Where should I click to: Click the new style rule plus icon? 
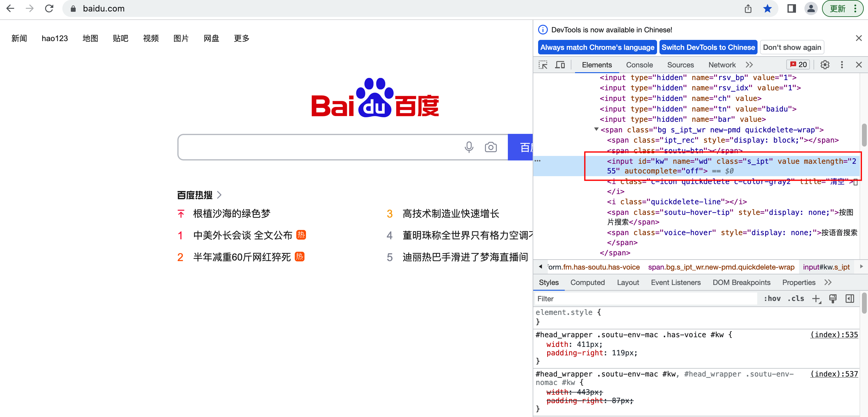pos(816,299)
